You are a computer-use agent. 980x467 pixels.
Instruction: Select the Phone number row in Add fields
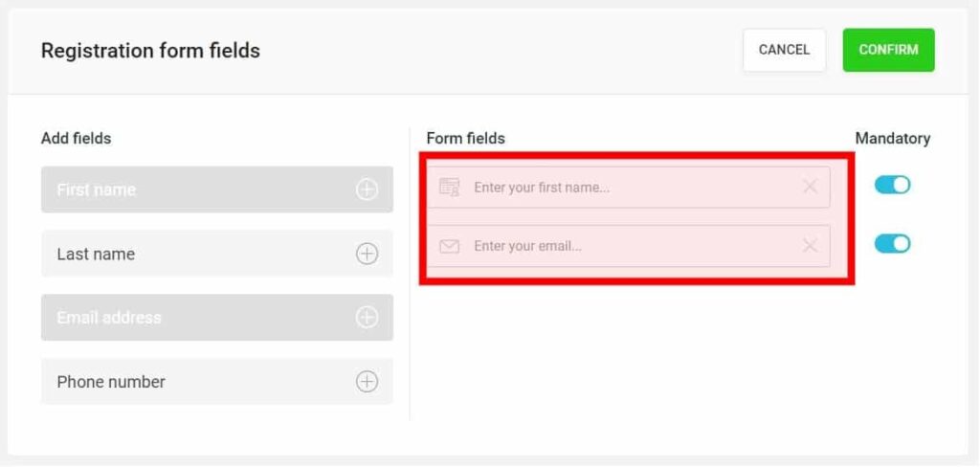click(x=217, y=382)
